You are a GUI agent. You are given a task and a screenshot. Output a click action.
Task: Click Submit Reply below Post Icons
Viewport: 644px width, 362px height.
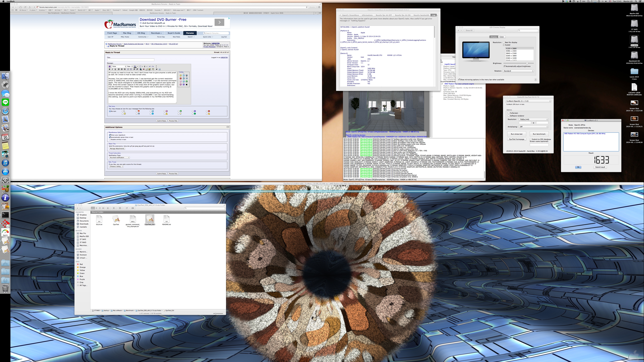tap(162, 121)
